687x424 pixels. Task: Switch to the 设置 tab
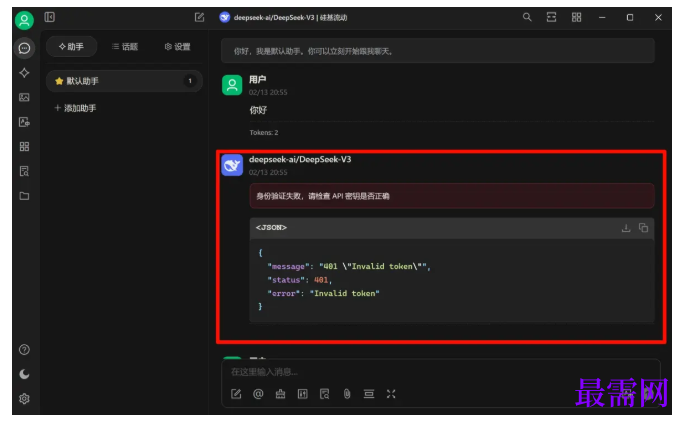(177, 46)
